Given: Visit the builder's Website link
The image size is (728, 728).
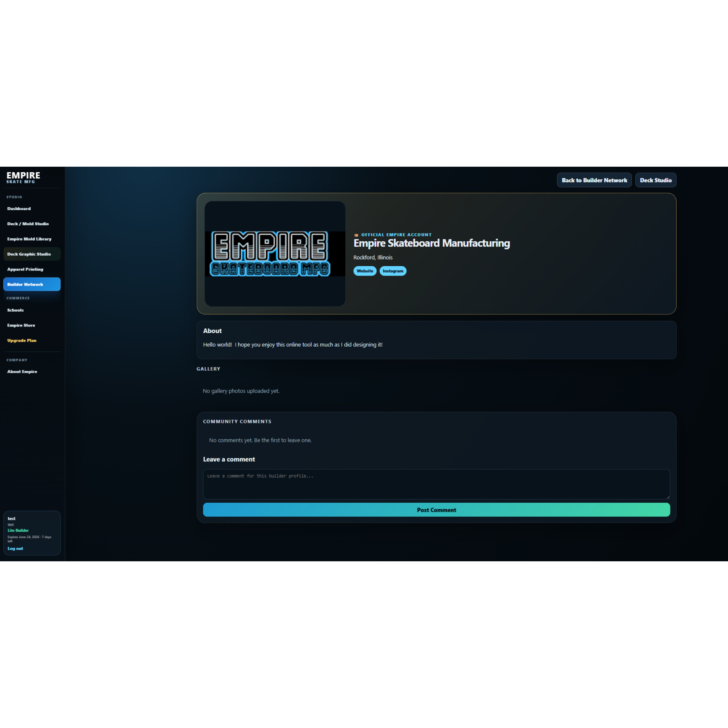Looking at the screenshot, I should (365, 271).
